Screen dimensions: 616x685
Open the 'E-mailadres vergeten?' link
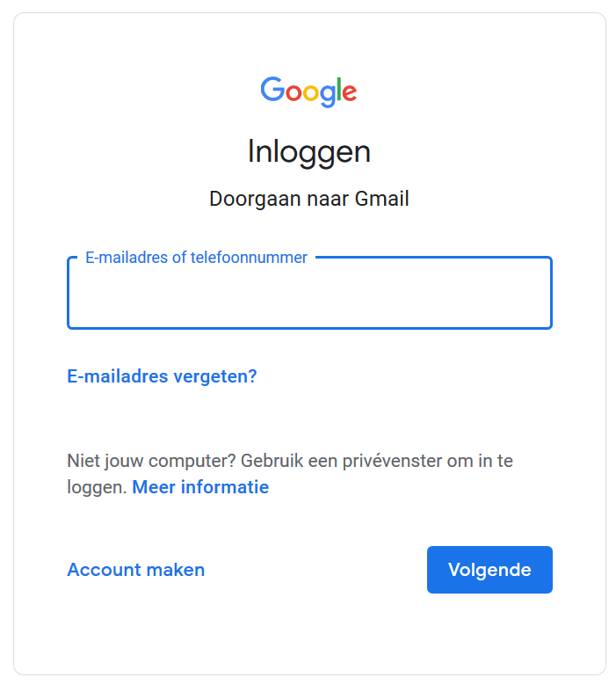[162, 376]
